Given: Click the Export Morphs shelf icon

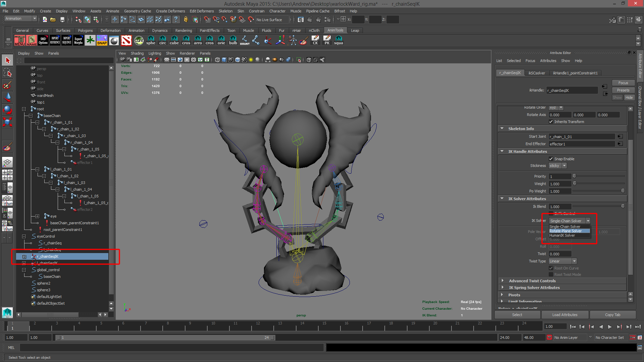Looking at the screenshot, I should [78, 40].
